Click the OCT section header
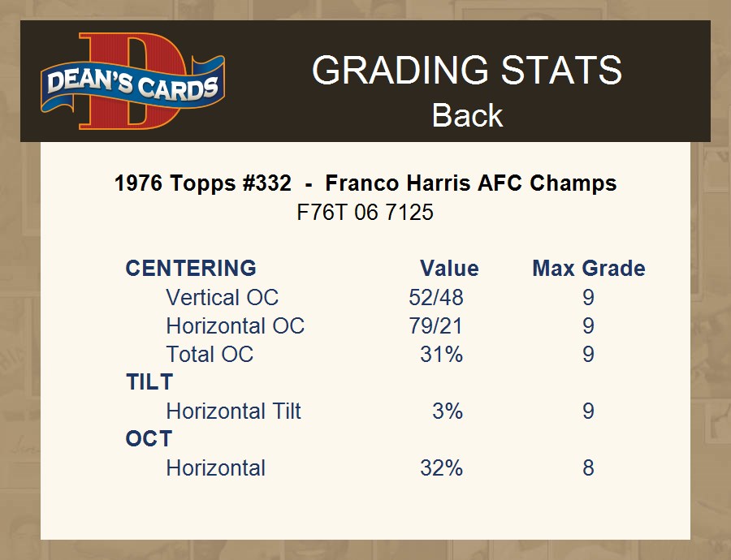 coord(149,439)
